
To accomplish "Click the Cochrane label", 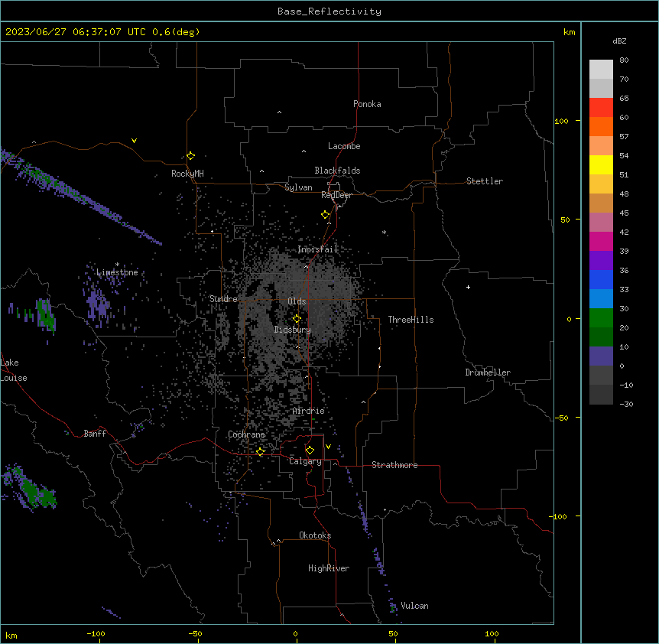I will [x=246, y=434].
